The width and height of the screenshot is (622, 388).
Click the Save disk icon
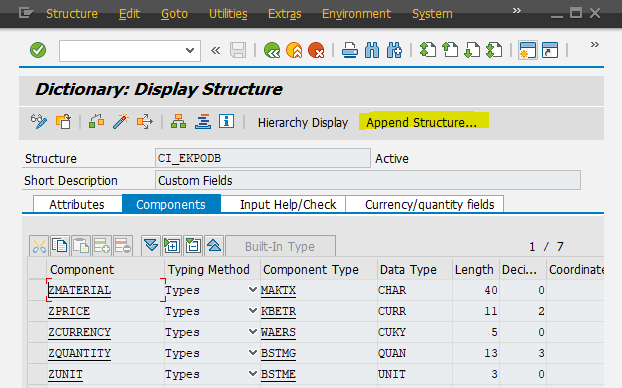[x=238, y=50]
